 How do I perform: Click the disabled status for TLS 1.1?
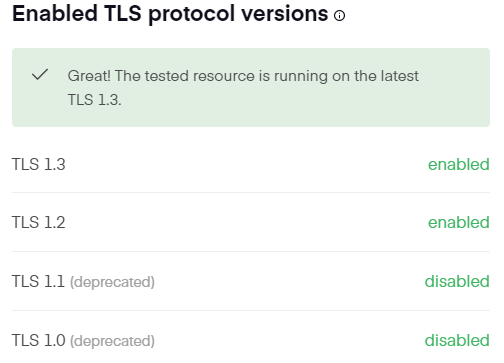(457, 281)
